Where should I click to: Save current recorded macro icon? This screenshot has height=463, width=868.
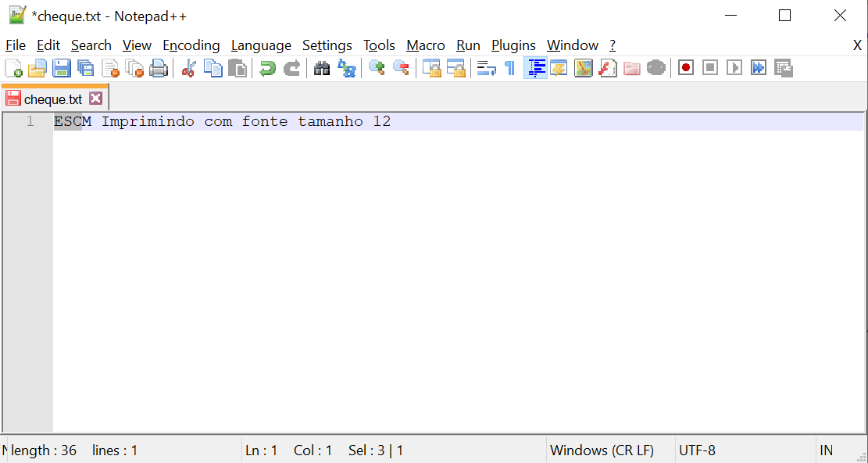(x=784, y=68)
